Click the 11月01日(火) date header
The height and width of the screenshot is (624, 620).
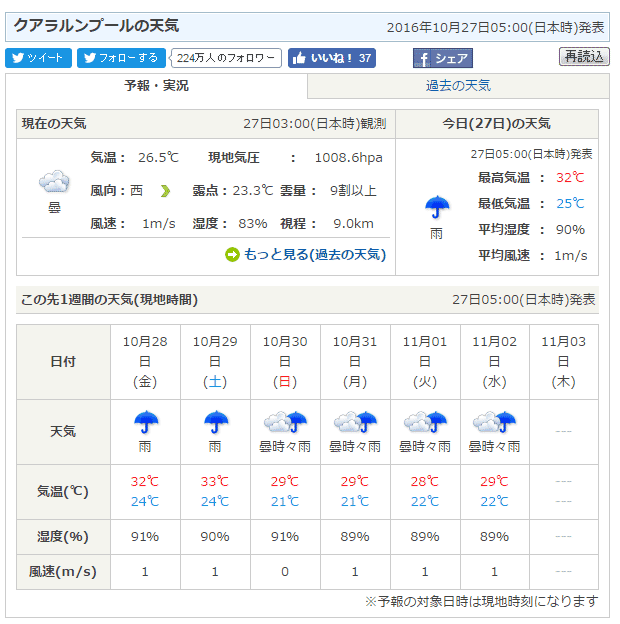click(425, 362)
